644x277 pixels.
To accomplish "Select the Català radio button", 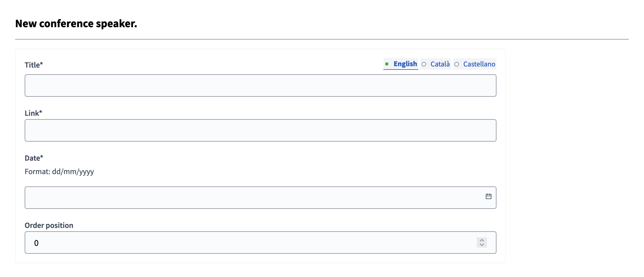I will pyautogui.click(x=424, y=64).
